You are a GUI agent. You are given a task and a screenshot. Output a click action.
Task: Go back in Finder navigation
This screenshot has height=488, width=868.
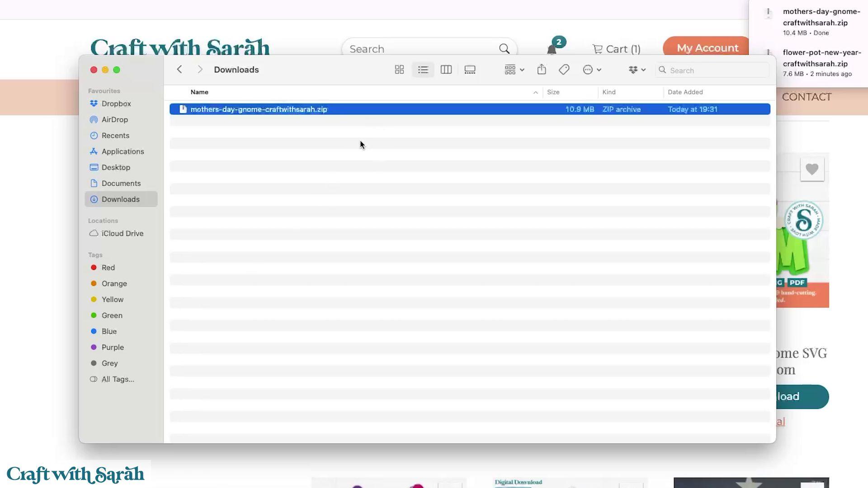(179, 69)
